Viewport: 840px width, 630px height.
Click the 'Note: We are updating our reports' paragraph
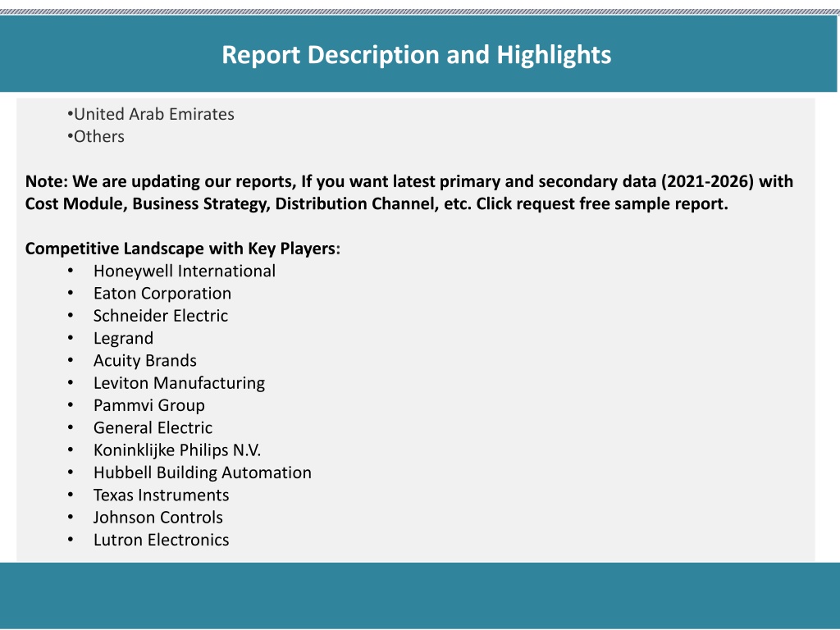pos(409,192)
